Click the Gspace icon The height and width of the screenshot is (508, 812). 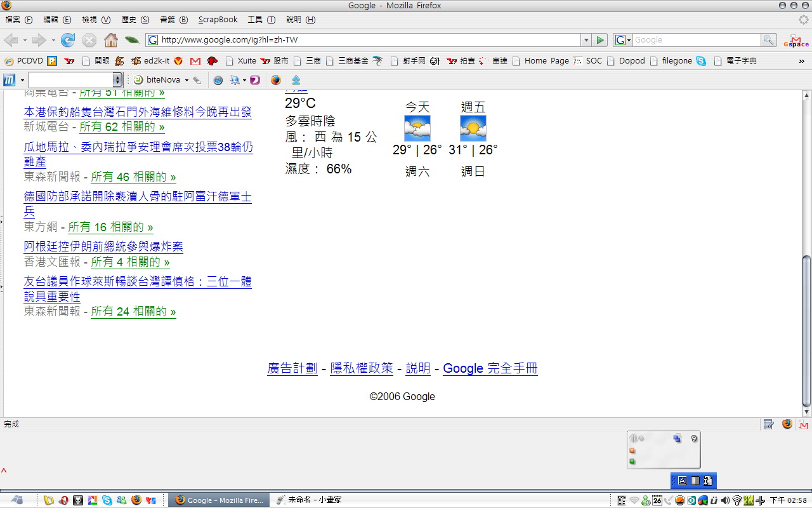(796, 40)
